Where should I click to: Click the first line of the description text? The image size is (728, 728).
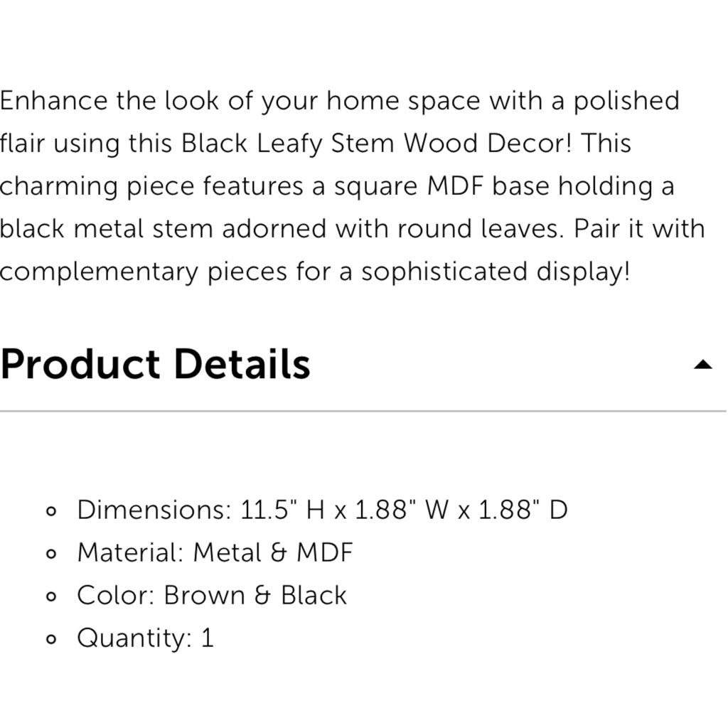[x=340, y=100]
